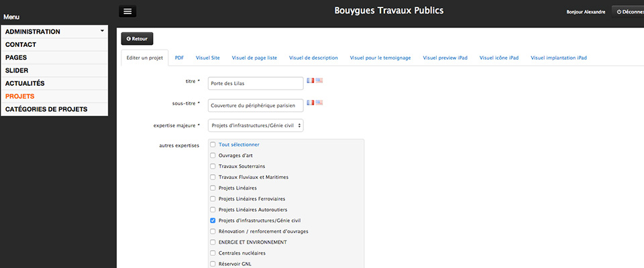Open the expertise majeure dropdown
Image resolution: width=644 pixels, height=268 pixels.
(256, 125)
